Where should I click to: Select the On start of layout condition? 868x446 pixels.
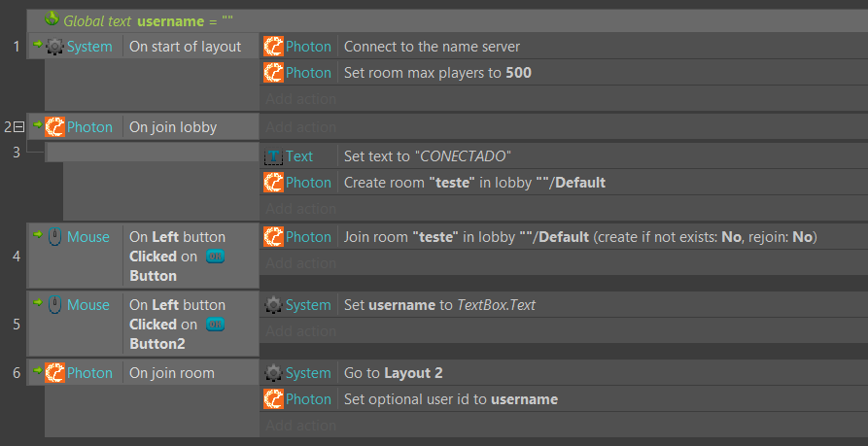[x=186, y=47]
